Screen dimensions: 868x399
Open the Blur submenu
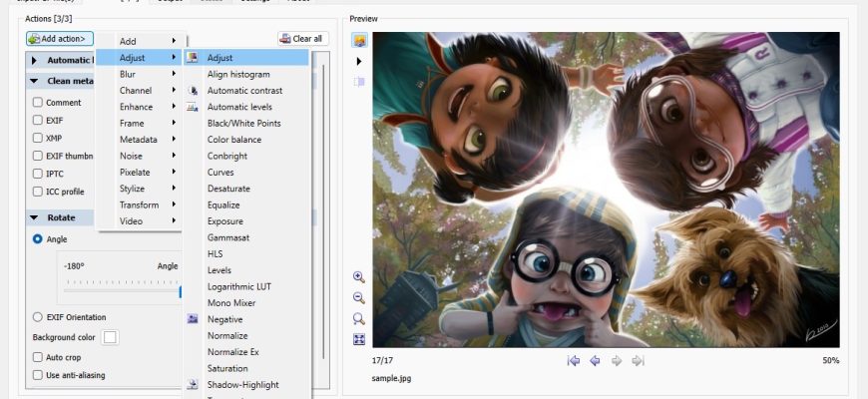pos(139,74)
